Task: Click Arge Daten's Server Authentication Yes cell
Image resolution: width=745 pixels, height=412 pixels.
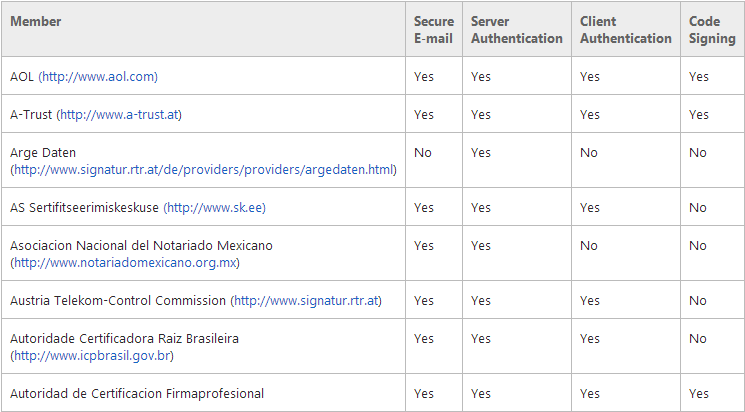Action: pos(517,160)
